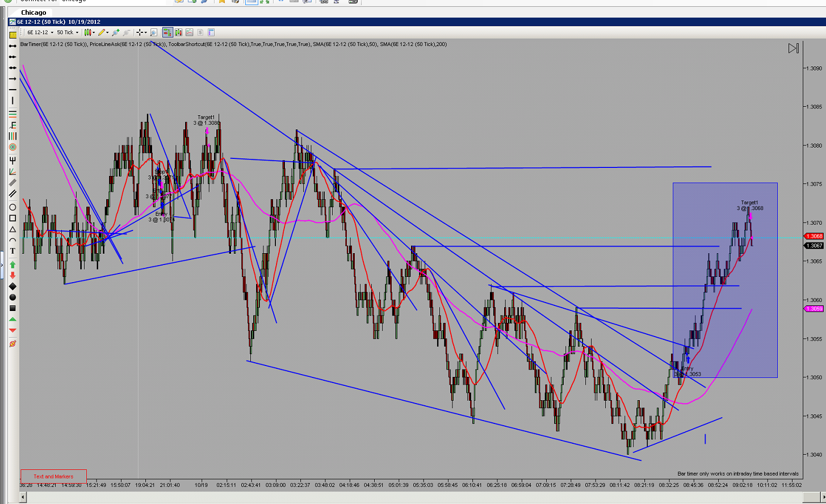Viewport: 826px width, 504px height.
Task: Click the Target1 3 @ 1.3068 label
Action: click(750, 205)
